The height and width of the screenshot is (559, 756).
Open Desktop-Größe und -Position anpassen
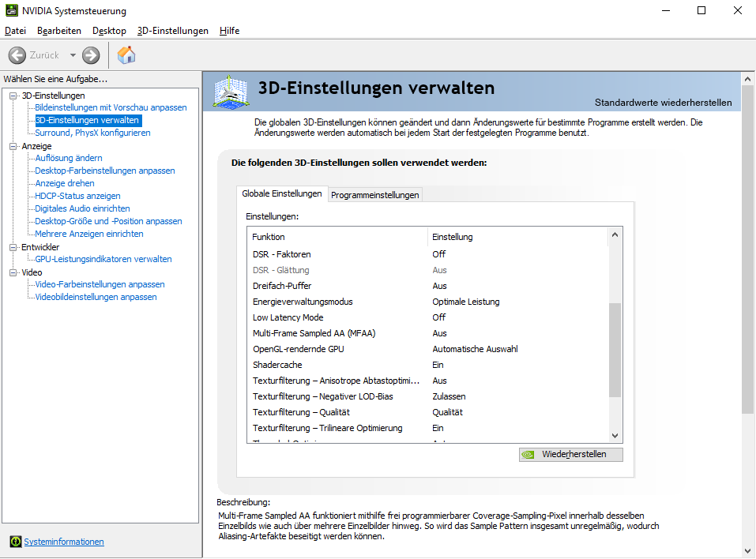click(108, 221)
